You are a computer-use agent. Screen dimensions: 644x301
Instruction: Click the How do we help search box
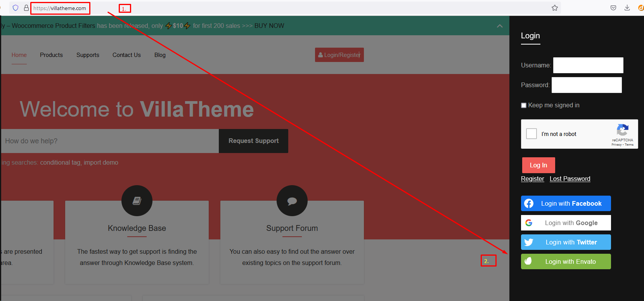110,141
